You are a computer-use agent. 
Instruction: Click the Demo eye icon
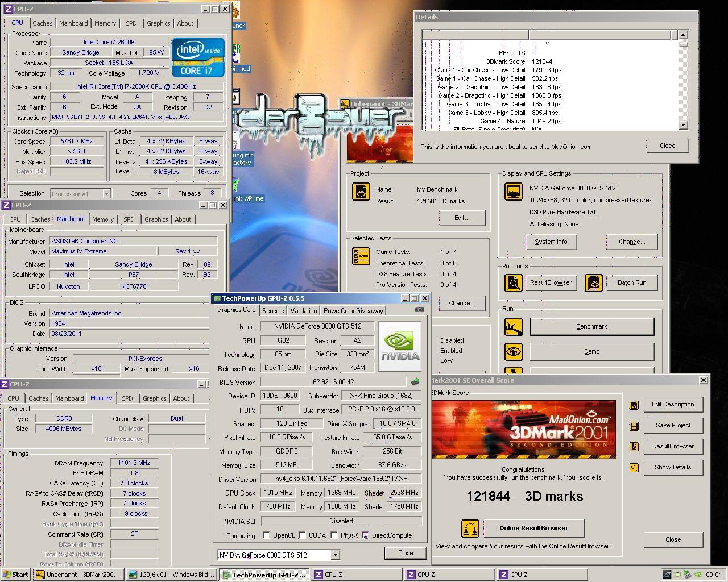tap(514, 351)
